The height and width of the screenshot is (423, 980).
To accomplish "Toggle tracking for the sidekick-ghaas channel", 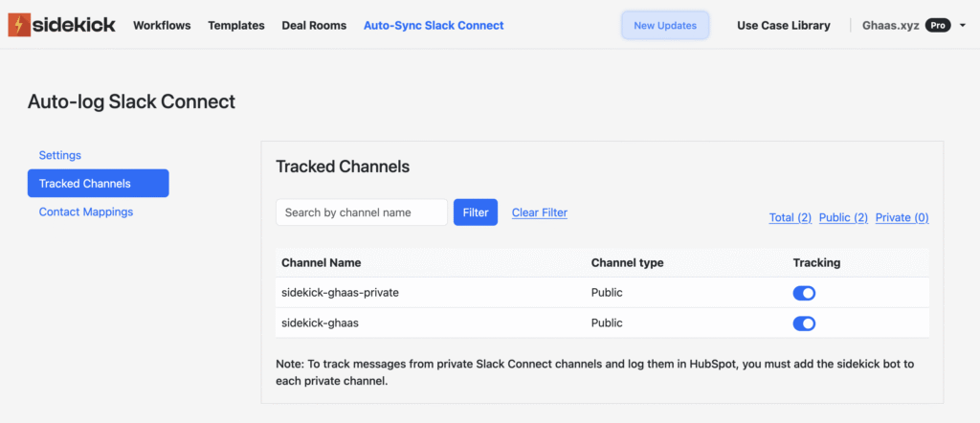I will click(804, 323).
